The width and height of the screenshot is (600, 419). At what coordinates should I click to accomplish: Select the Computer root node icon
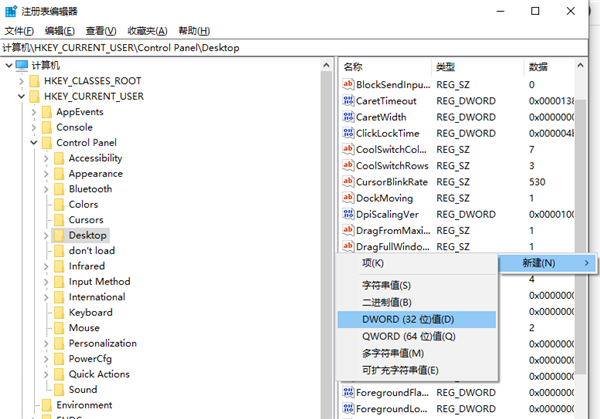22,65
